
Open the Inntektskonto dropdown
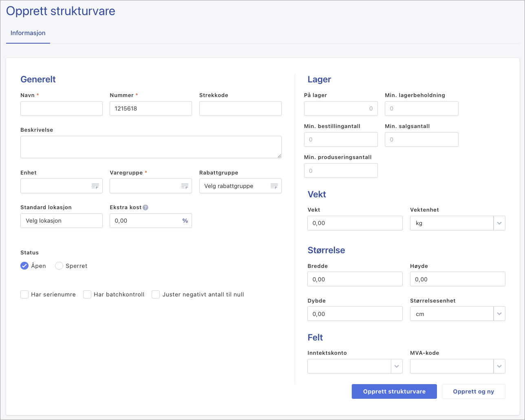point(397,366)
